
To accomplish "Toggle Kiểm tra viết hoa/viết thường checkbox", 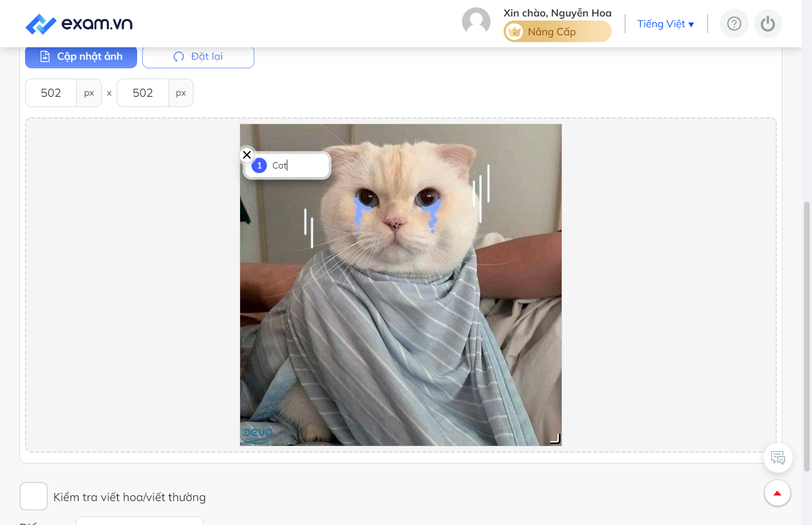I will [x=34, y=497].
